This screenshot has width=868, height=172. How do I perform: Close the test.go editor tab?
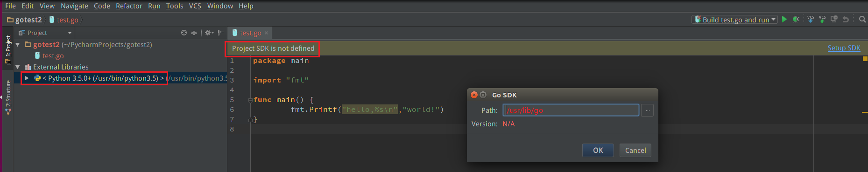click(267, 33)
